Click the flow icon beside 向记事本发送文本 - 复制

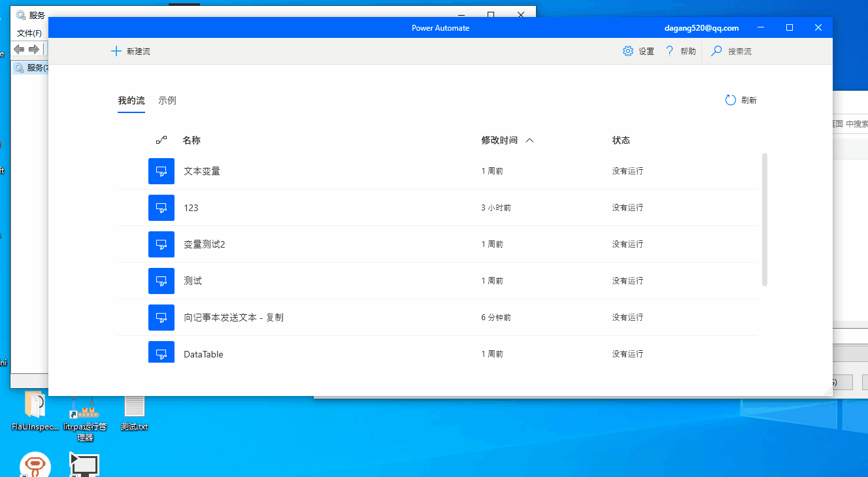coord(161,318)
